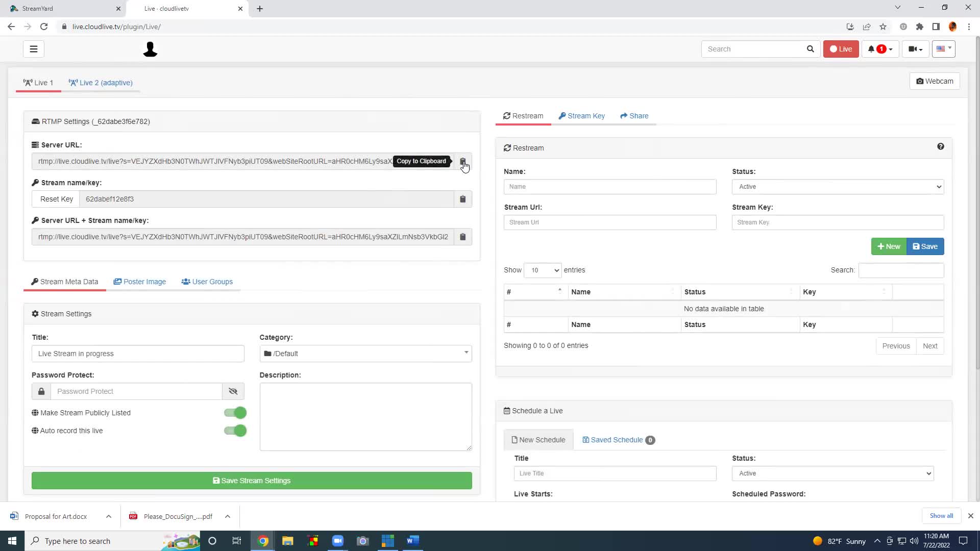This screenshot has height=551, width=980.
Task: Open Restream Status Active dropdown
Action: [x=838, y=187]
